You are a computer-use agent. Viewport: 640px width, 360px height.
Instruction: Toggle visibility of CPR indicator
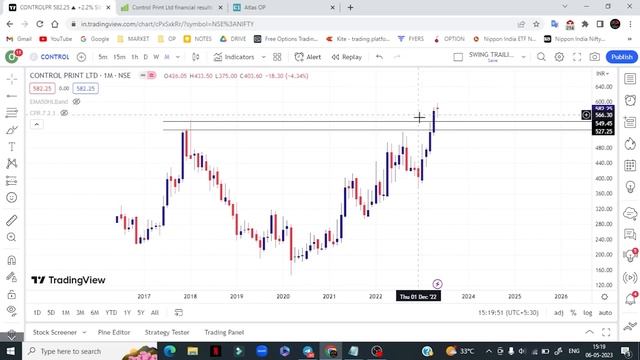coord(64,113)
